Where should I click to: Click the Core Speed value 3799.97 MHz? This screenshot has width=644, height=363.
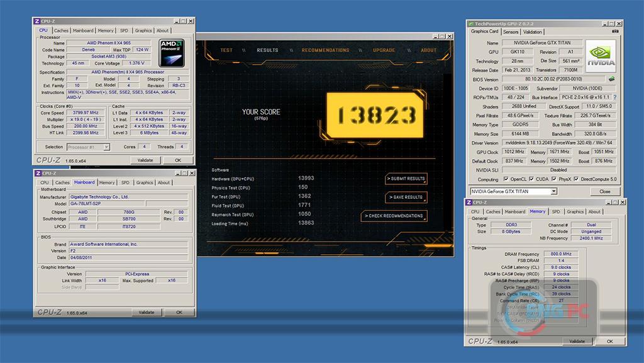[86, 113]
